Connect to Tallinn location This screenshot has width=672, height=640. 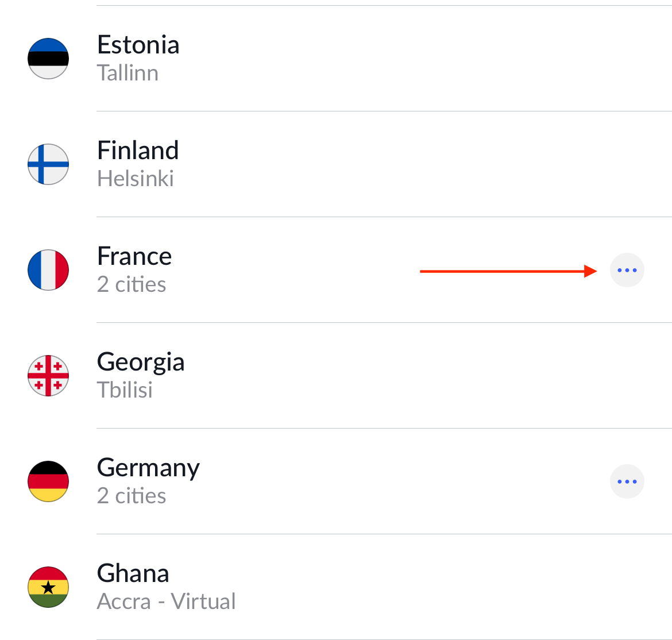click(128, 73)
